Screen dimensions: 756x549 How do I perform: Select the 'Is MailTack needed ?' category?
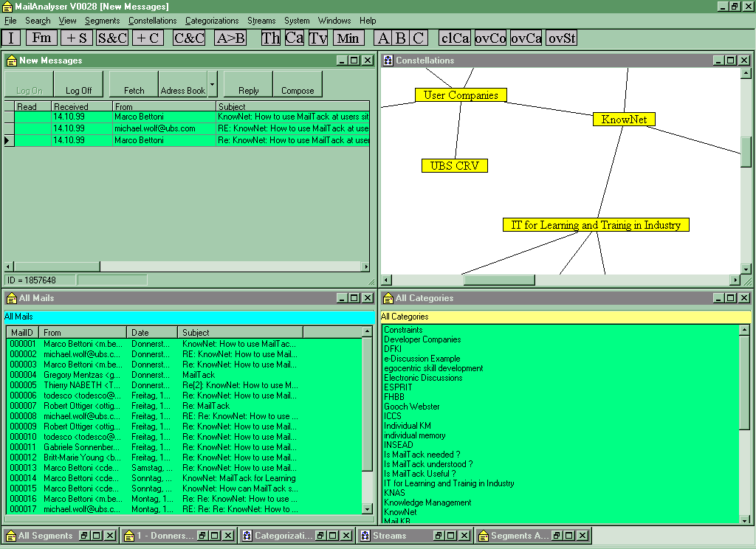pyautogui.click(x=422, y=455)
